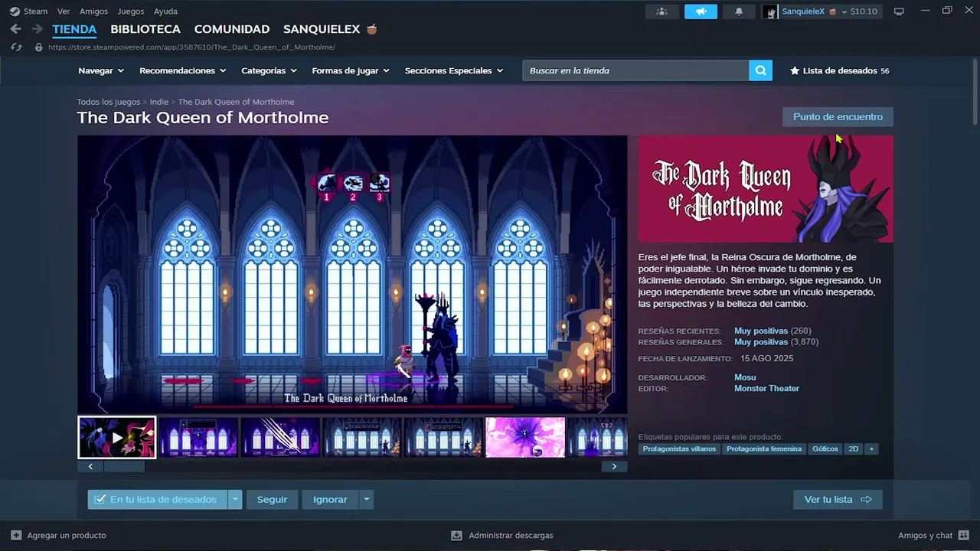Open publisher Monster Theater link
The width and height of the screenshot is (980, 551).
point(766,389)
